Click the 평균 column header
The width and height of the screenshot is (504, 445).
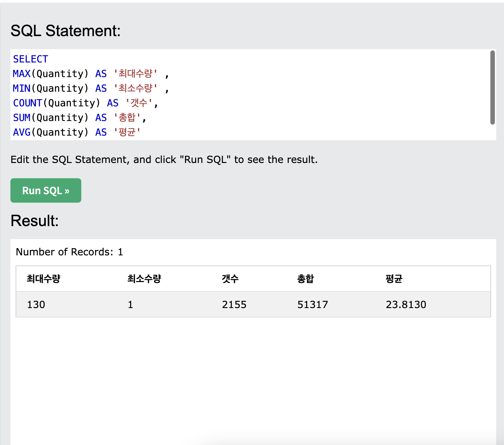coord(394,279)
